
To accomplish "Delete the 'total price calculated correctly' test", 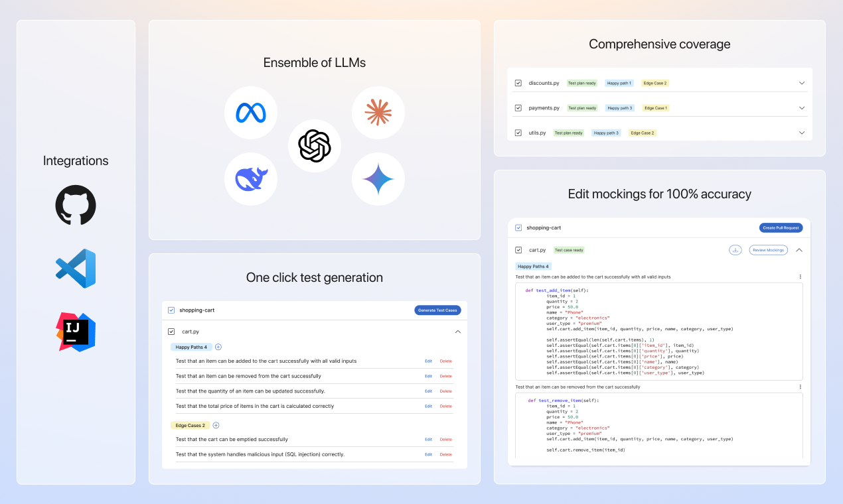I will point(445,406).
